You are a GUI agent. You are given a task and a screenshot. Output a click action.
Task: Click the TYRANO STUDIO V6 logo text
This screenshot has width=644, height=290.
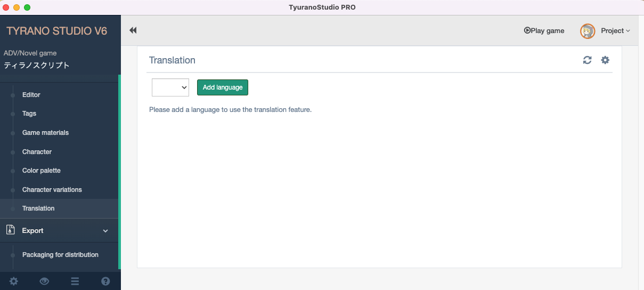[57, 31]
